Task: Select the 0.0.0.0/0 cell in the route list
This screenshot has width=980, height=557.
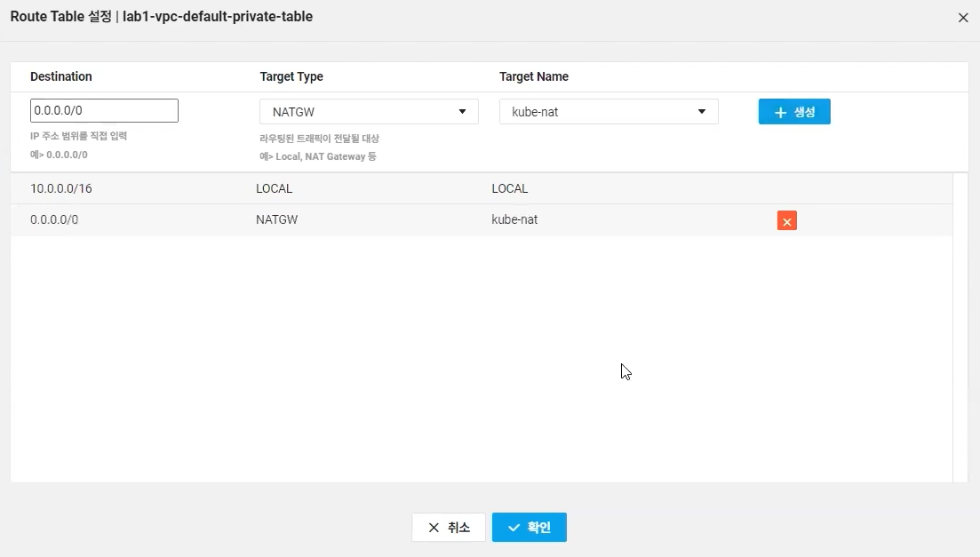Action: click(x=54, y=219)
